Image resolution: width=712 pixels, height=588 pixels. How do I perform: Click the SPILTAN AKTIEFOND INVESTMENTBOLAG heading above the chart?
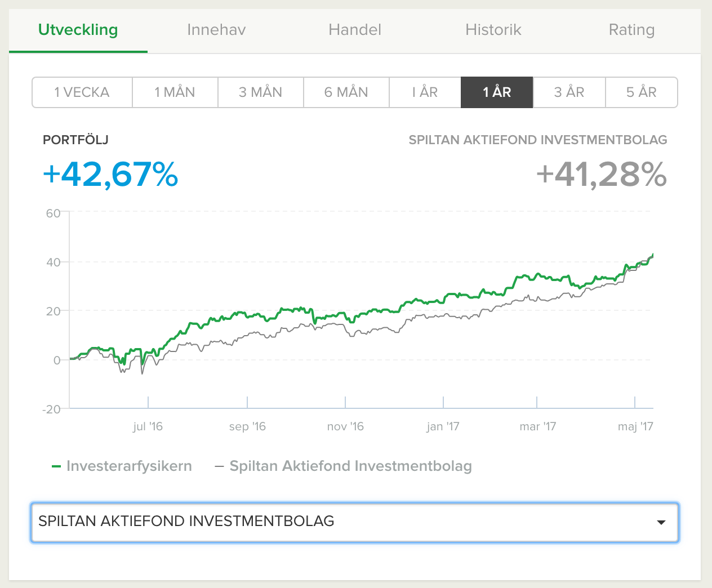[538, 140]
